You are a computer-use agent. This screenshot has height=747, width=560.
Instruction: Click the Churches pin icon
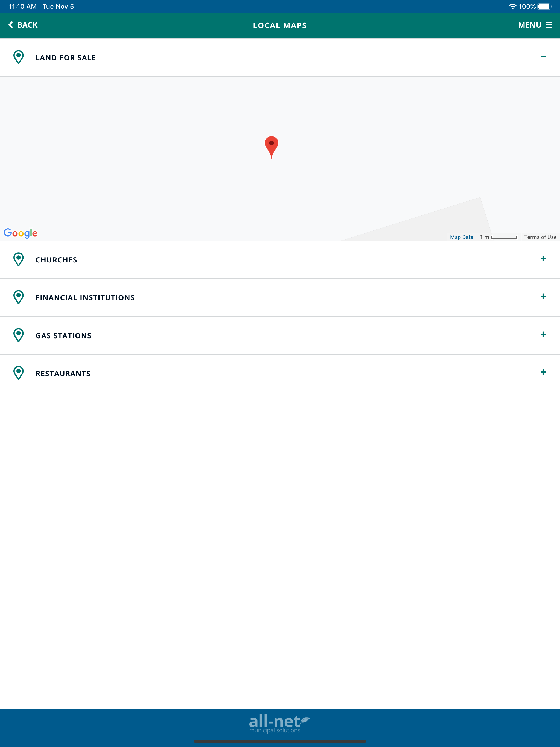[19, 259]
